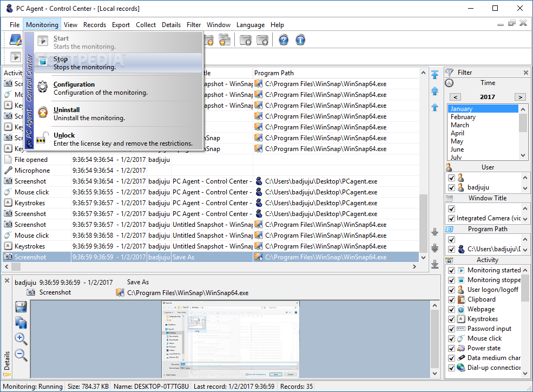Click the Stop monitoring square icon

(x=43, y=62)
